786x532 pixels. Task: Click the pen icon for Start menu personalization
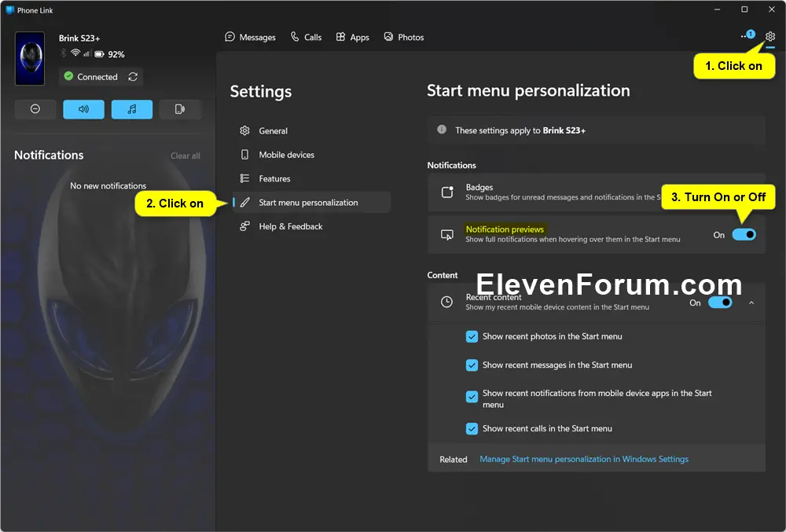(244, 203)
